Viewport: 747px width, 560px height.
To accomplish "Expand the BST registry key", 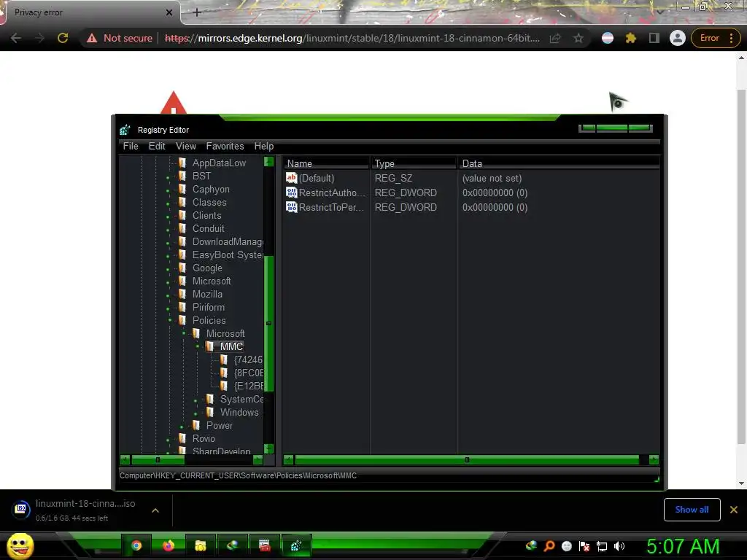I will coord(168,178).
